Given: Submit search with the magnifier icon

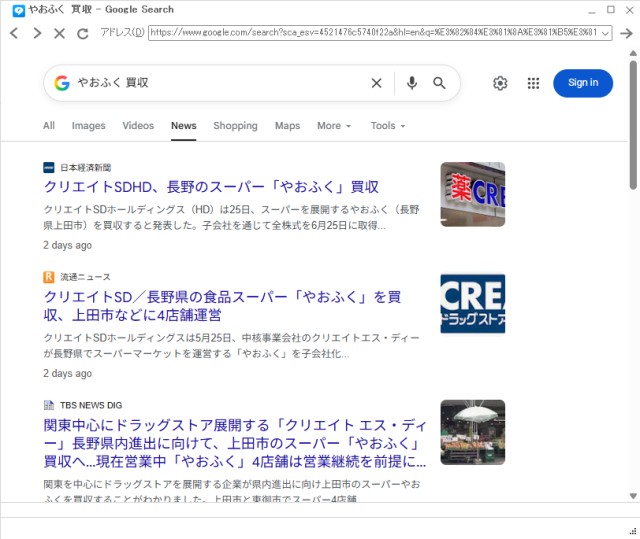Looking at the screenshot, I should coord(439,83).
